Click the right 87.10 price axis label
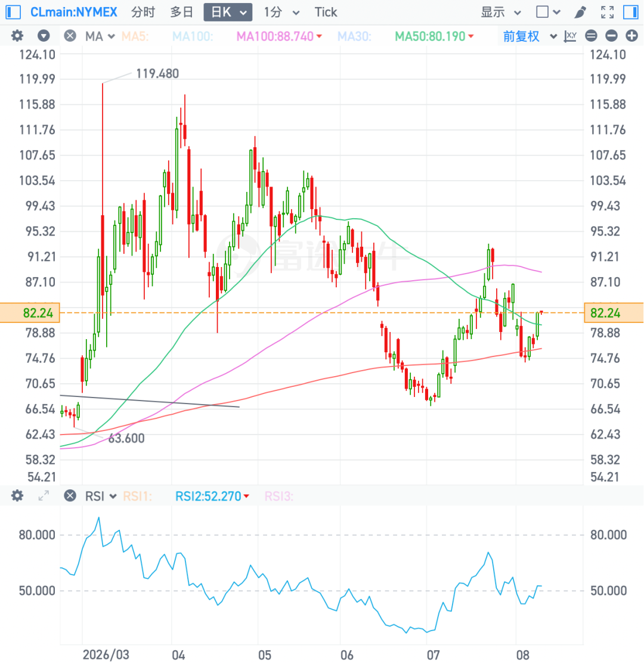The width and height of the screenshot is (644, 664). point(605,283)
